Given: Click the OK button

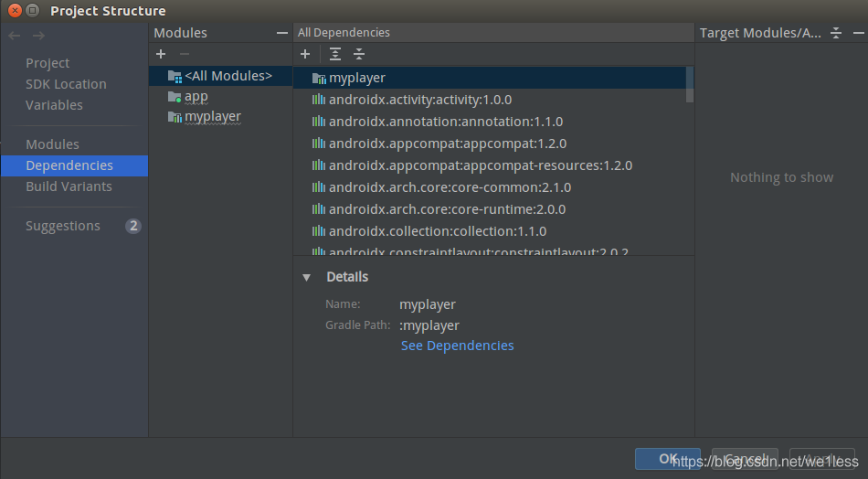Looking at the screenshot, I should pos(668,459).
